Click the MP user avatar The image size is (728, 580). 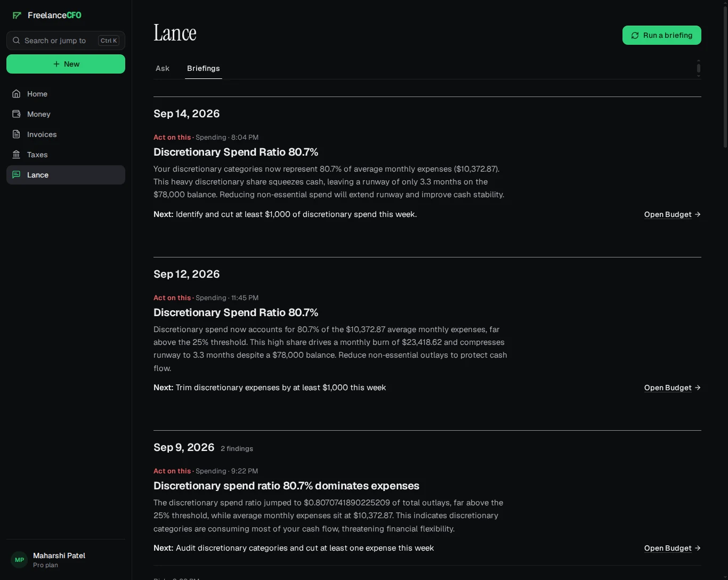(x=19, y=560)
